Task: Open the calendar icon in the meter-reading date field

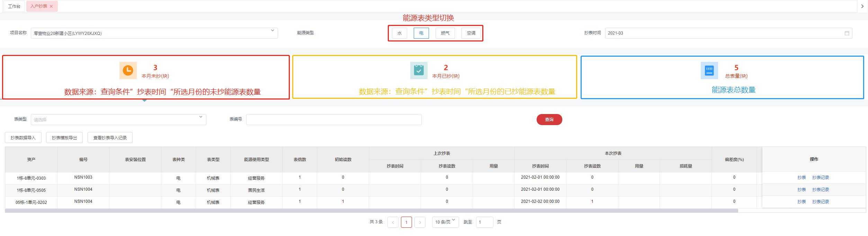Action: [847, 33]
